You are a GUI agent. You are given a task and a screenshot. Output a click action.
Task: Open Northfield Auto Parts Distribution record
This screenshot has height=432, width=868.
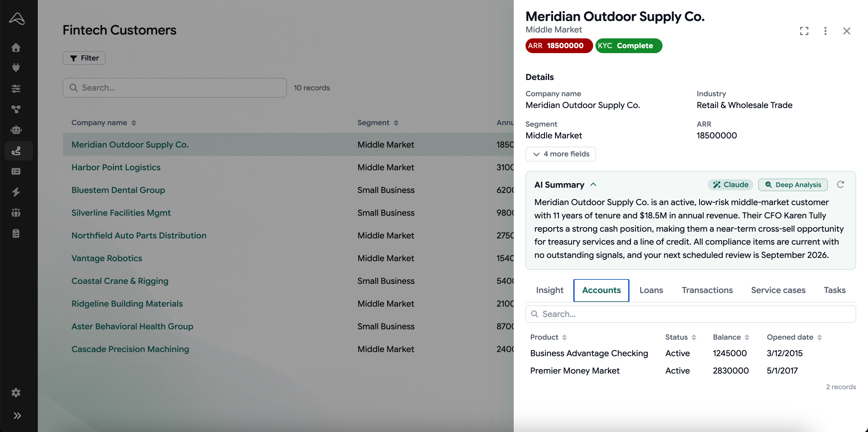click(x=138, y=236)
